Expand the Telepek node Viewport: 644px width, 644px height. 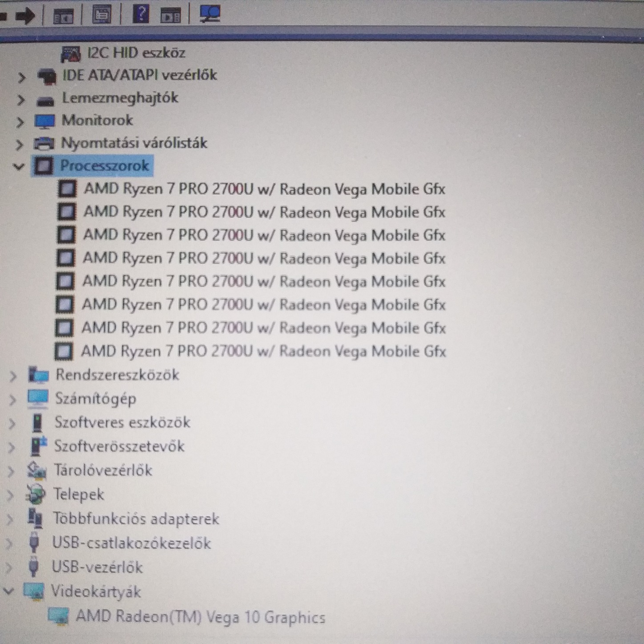(11, 495)
